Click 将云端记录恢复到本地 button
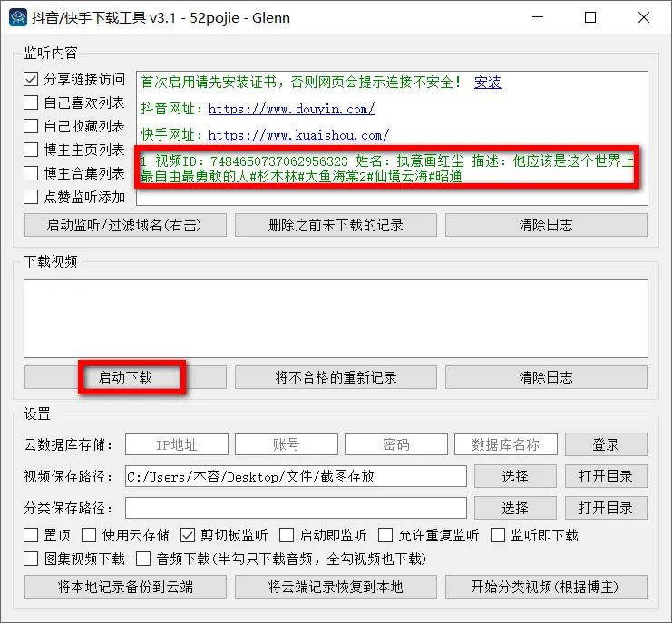 [x=336, y=587]
